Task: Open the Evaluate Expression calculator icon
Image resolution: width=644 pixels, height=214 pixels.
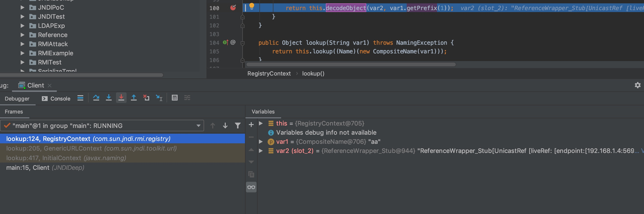Action: 175,98
